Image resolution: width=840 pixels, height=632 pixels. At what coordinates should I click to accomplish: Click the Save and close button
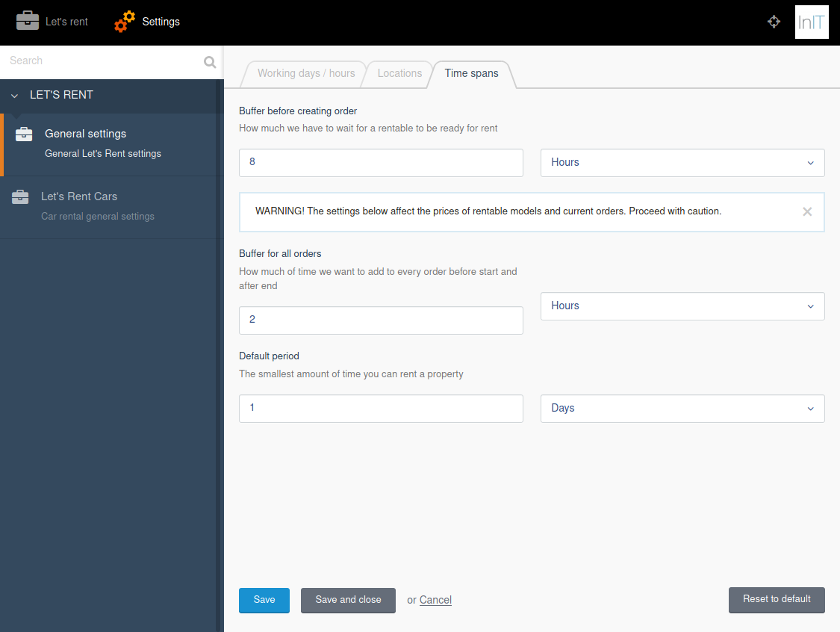click(348, 600)
